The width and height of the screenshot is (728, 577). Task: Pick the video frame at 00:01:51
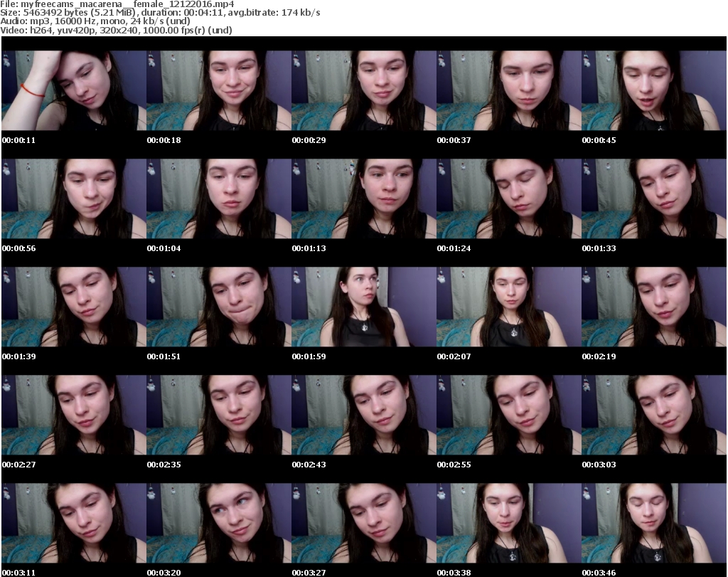(219, 307)
